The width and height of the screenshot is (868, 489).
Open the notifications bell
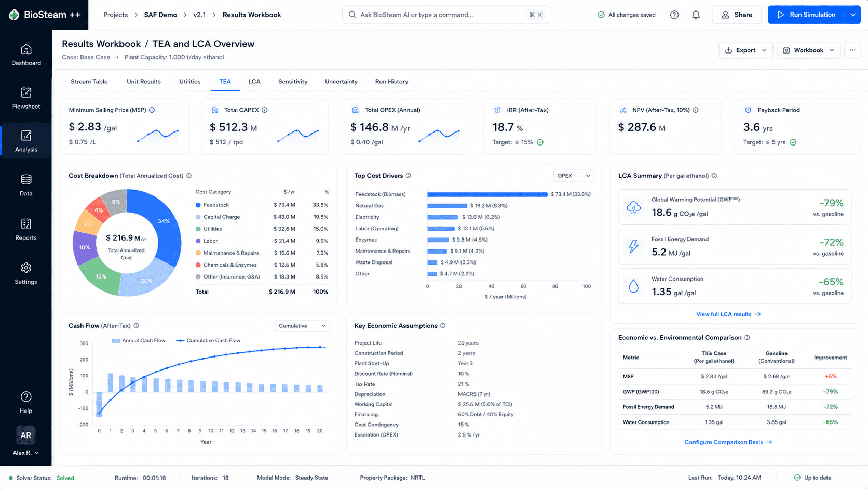pyautogui.click(x=696, y=15)
